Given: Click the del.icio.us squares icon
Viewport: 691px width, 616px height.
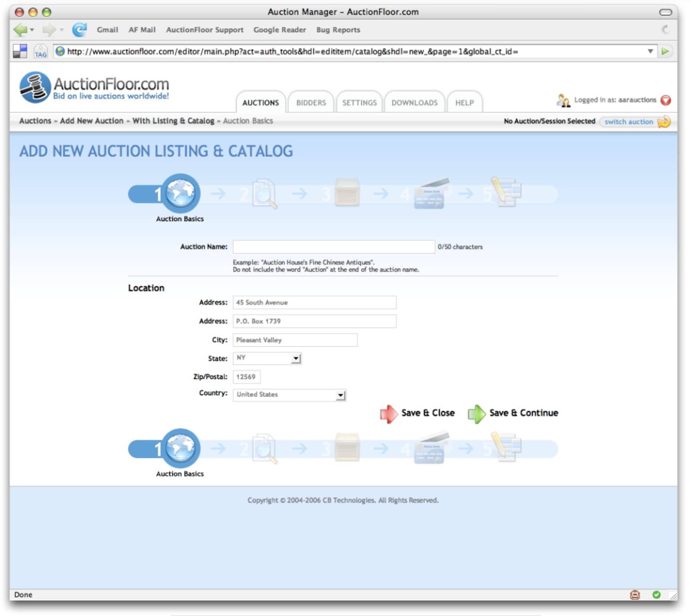Looking at the screenshot, I should point(20,51).
